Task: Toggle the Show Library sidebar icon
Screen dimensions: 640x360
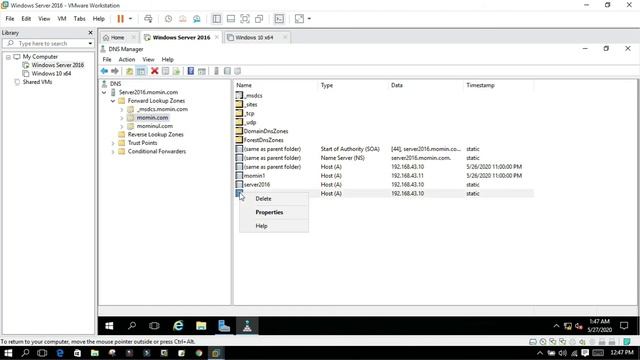Action: click(x=217, y=19)
